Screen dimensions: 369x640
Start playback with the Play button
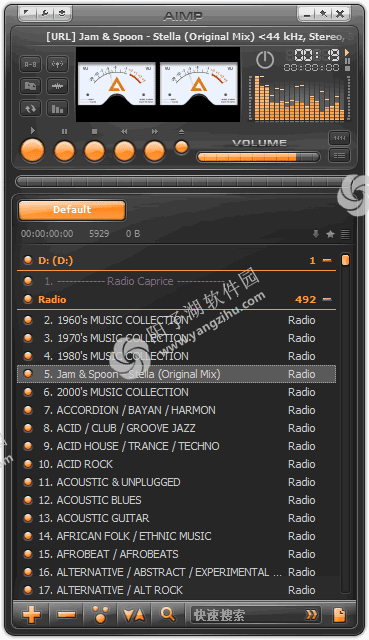pos(33,151)
